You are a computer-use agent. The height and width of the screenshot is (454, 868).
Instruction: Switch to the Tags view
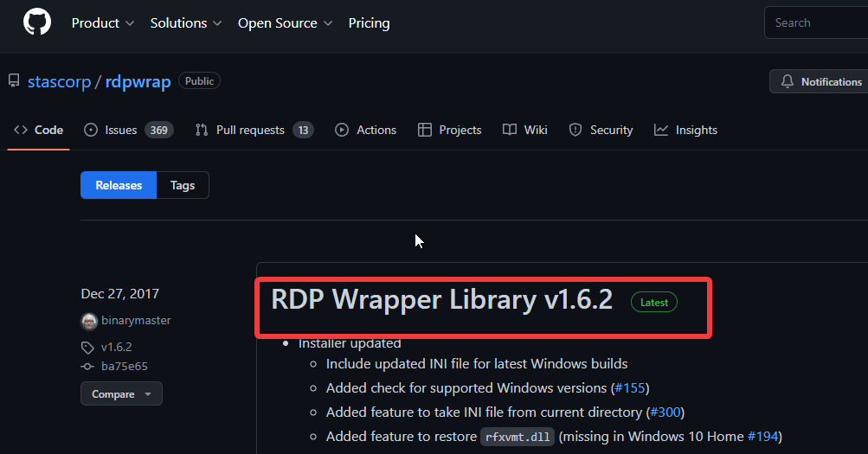[183, 185]
